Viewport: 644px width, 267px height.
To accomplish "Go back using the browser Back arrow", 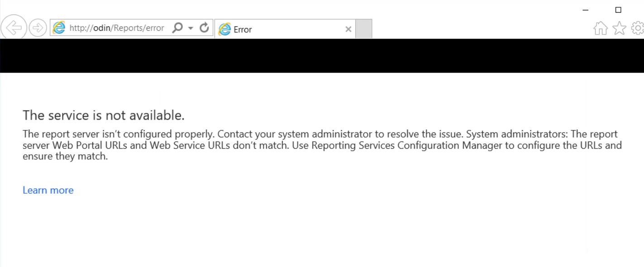I will 14,28.
